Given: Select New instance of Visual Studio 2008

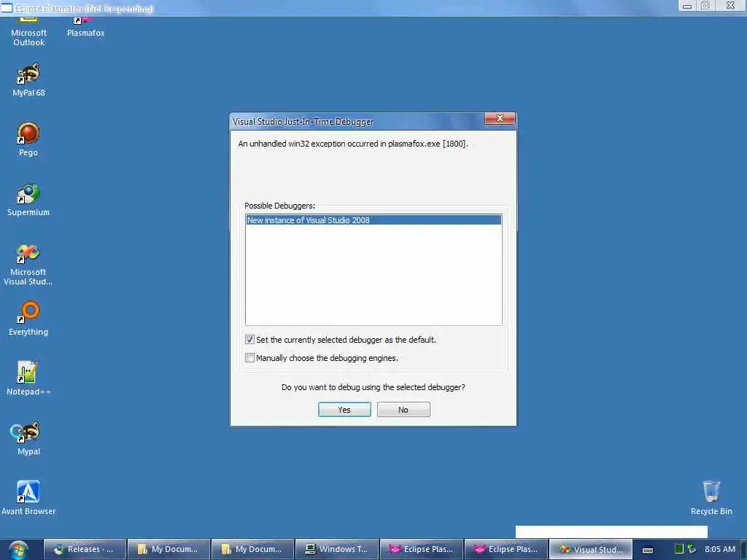Looking at the screenshot, I should tap(373, 220).
